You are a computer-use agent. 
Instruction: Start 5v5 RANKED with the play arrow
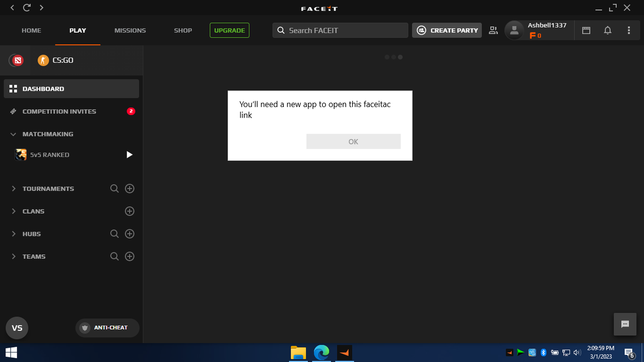[x=129, y=154]
